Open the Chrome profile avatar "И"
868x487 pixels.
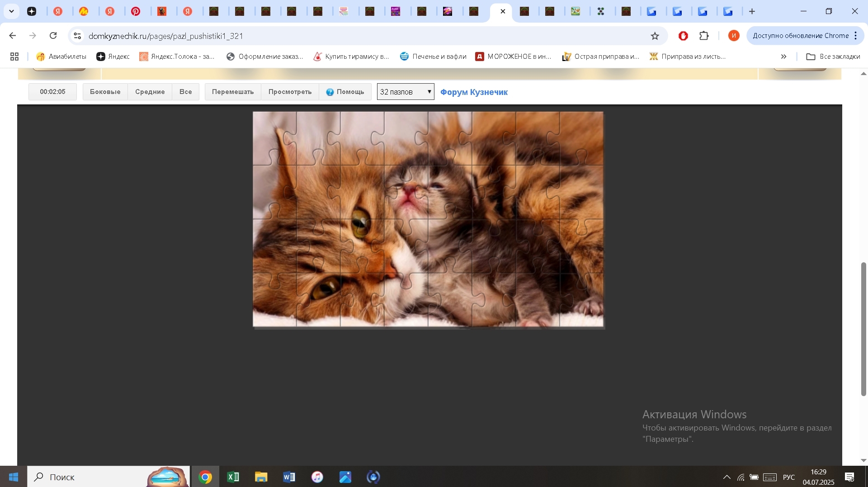tap(734, 36)
